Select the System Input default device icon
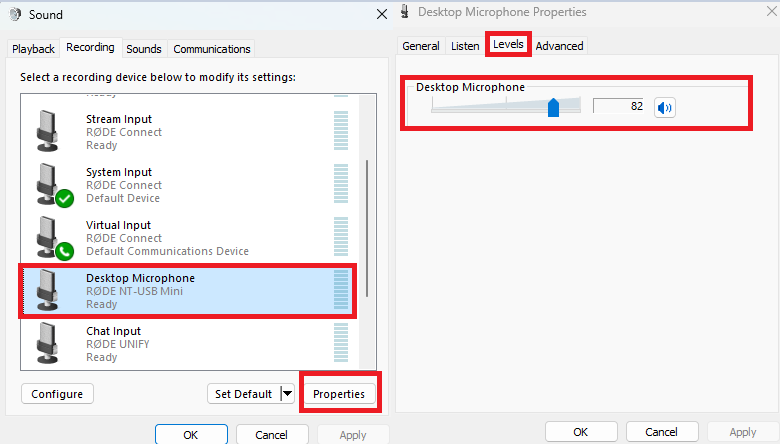The height and width of the screenshot is (444, 780). pos(54,184)
